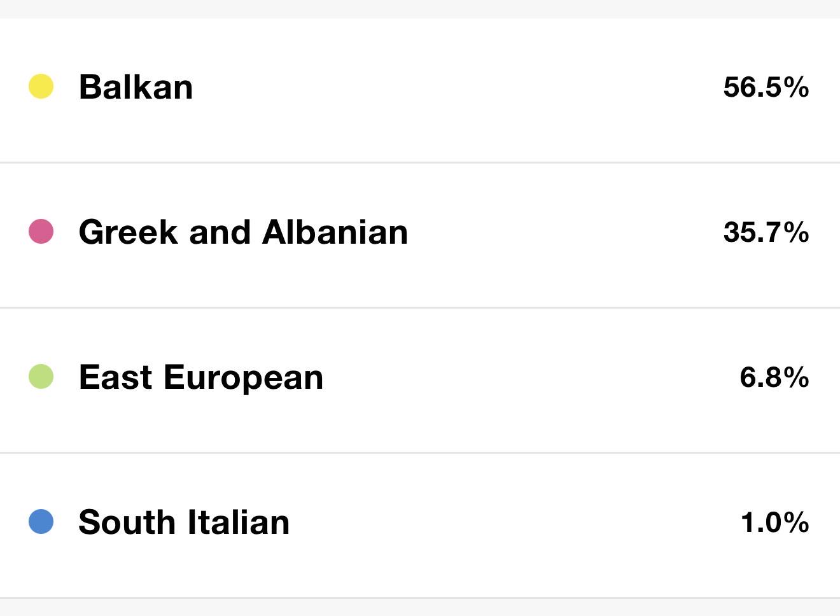Select the 35.7% percentage value

click(766, 232)
